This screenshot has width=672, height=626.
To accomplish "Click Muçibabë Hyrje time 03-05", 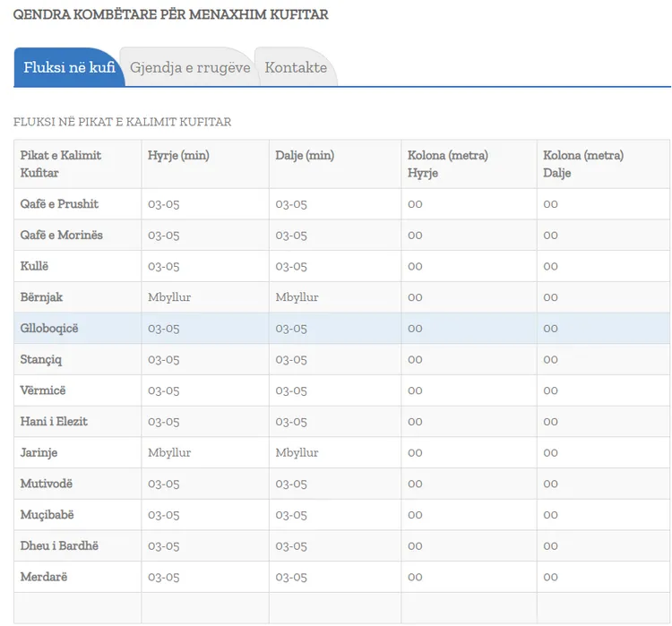I will point(163,515).
